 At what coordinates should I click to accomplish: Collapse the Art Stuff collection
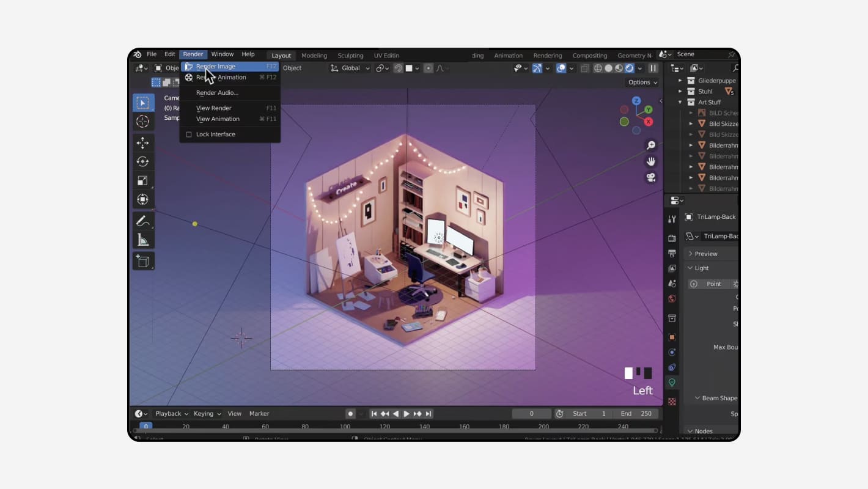[680, 102]
